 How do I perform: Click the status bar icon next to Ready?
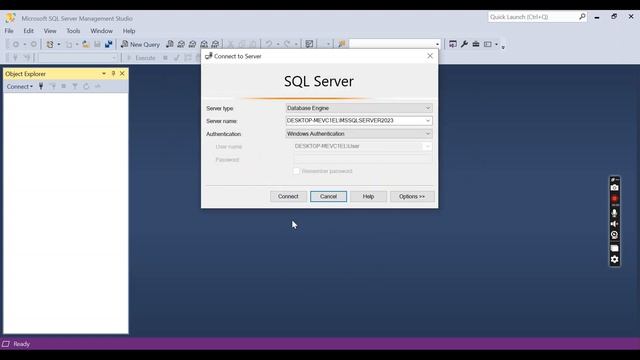pos(6,344)
